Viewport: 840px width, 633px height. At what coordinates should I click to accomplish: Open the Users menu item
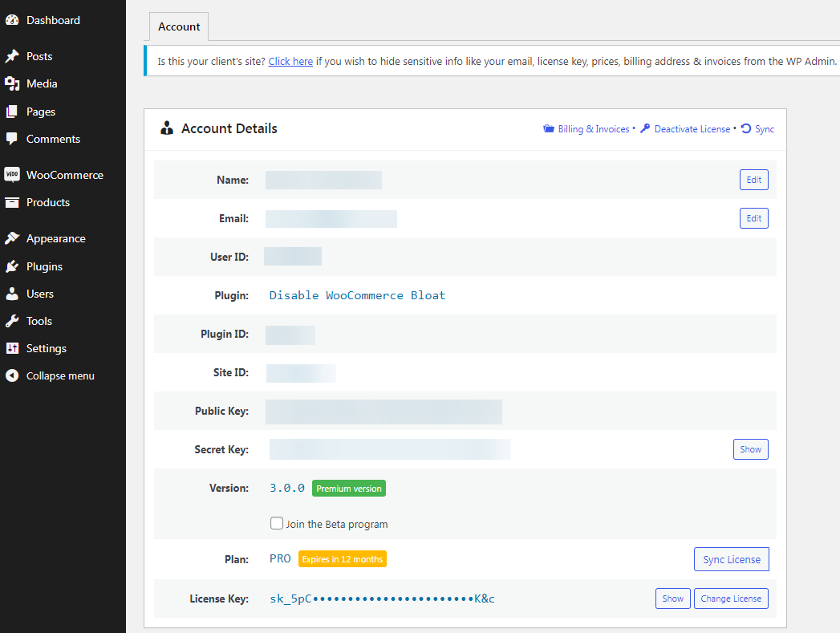click(x=39, y=294)
